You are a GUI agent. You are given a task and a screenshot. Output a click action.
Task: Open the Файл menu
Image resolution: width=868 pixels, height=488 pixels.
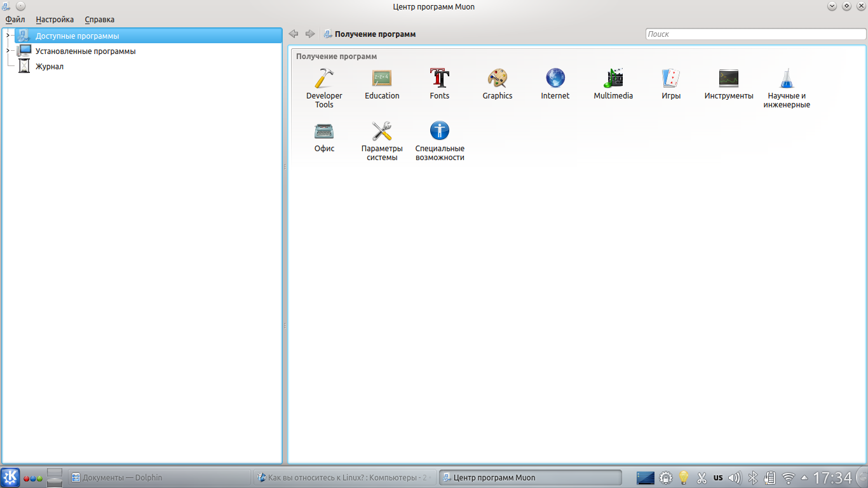tap(15, 20)
